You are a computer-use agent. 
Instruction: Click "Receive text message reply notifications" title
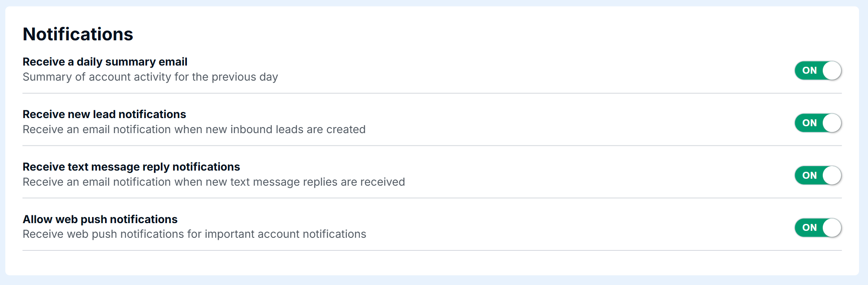point(131,167)
